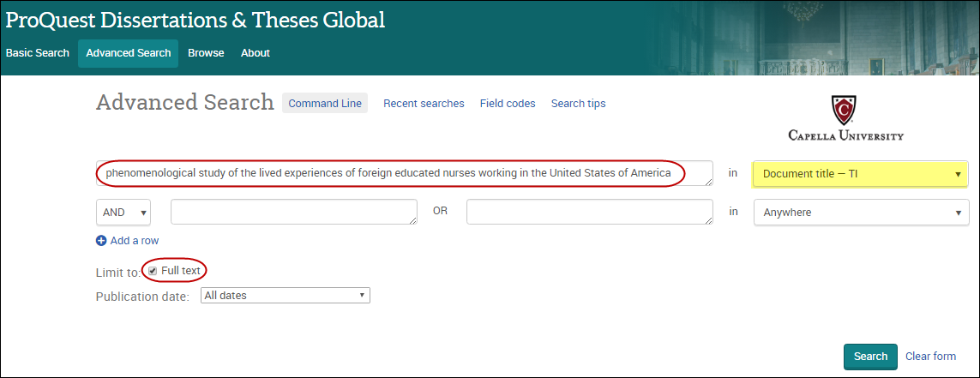The image size is (980, 378).
Task: Open the Document title — TI field dropdown
Action: [x=861, y=174]
